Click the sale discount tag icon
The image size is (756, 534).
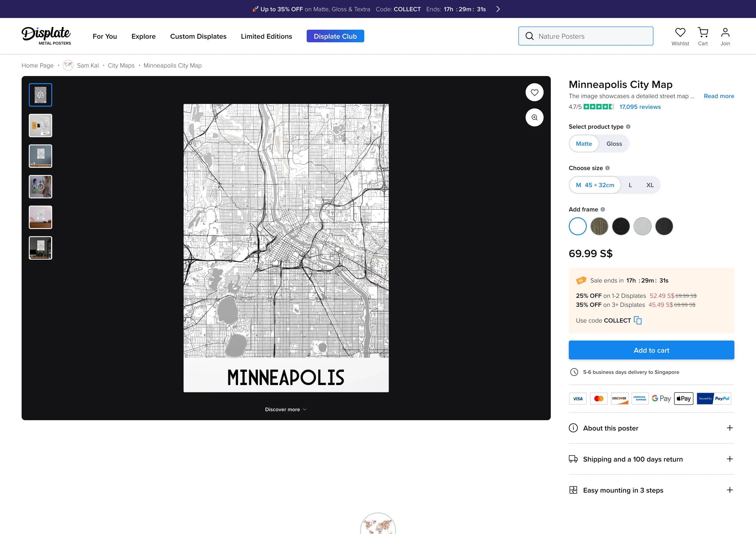click(x=581, y=280)
